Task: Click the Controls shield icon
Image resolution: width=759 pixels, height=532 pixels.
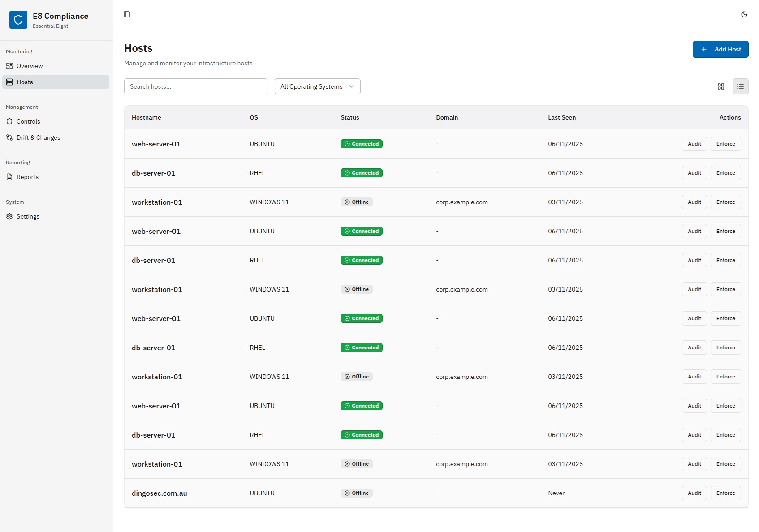Action: [9, 121]
